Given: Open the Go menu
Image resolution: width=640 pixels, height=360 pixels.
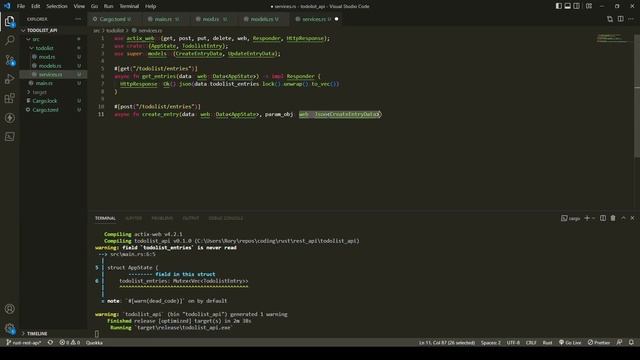Looking at the screenshot, I should (x=94, y=6).
